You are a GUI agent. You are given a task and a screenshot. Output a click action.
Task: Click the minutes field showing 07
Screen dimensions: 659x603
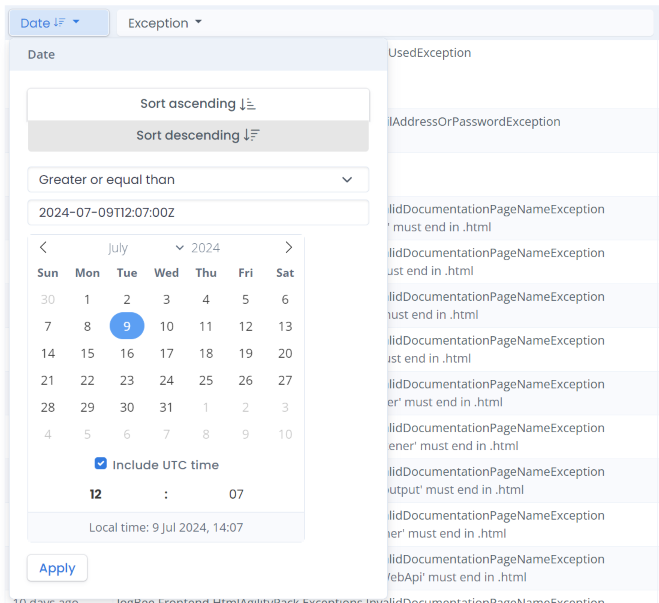pos(236,494)
